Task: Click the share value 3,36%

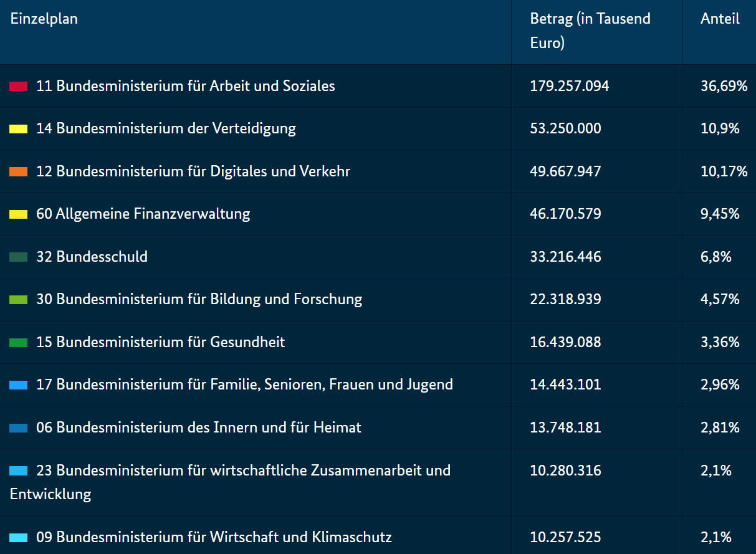Action: [x=720, y=342]
